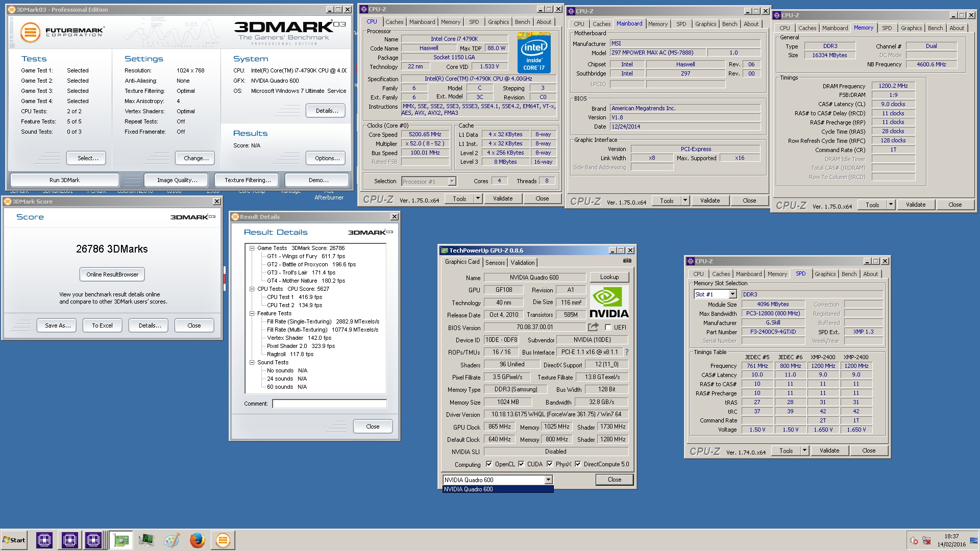The width and height of the screenshot is (980, 551).
Task: Open the Paint icon in the taskbar
Action: coord(171,540)
